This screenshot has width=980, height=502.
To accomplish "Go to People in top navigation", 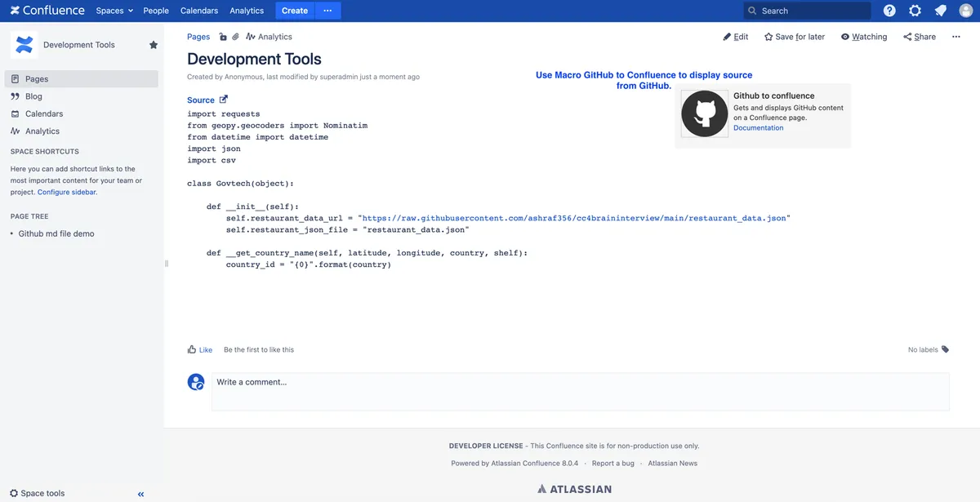I will [156, 11].
